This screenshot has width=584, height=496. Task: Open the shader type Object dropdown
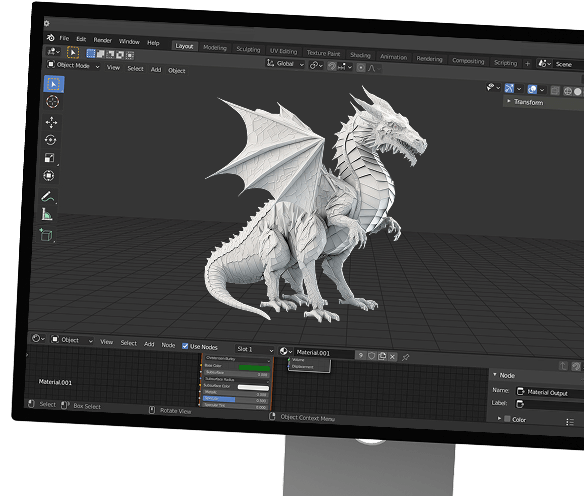72,340
